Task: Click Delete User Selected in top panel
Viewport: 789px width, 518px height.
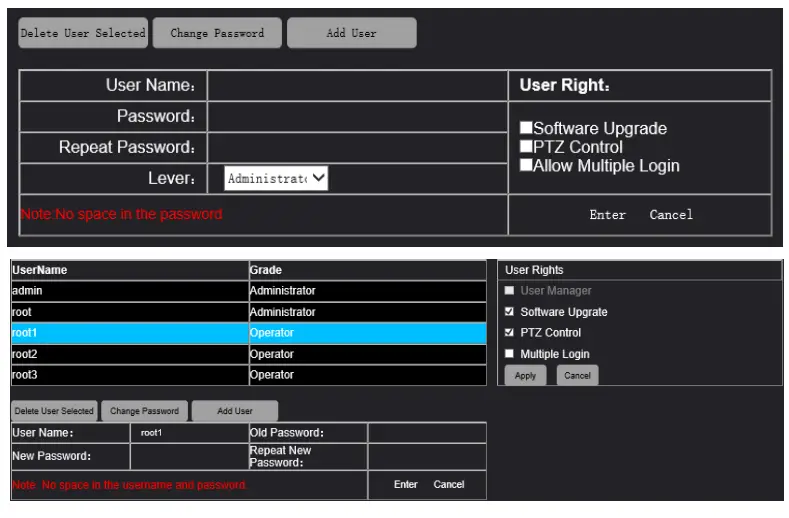Action: pos(83,33)
